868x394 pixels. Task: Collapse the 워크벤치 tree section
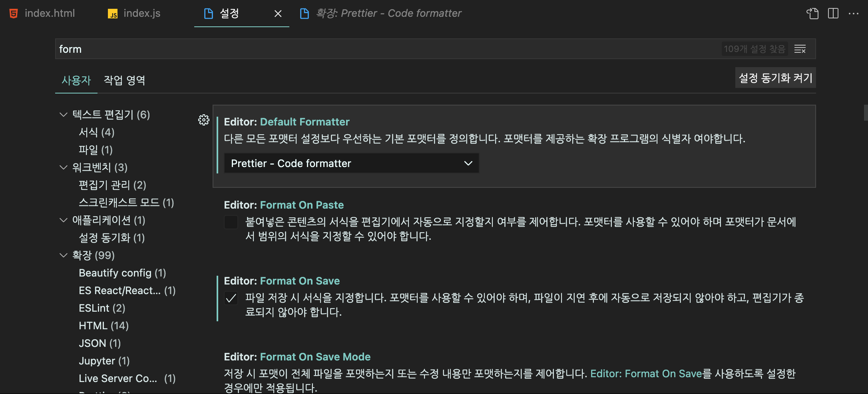[x=63, y=167]
